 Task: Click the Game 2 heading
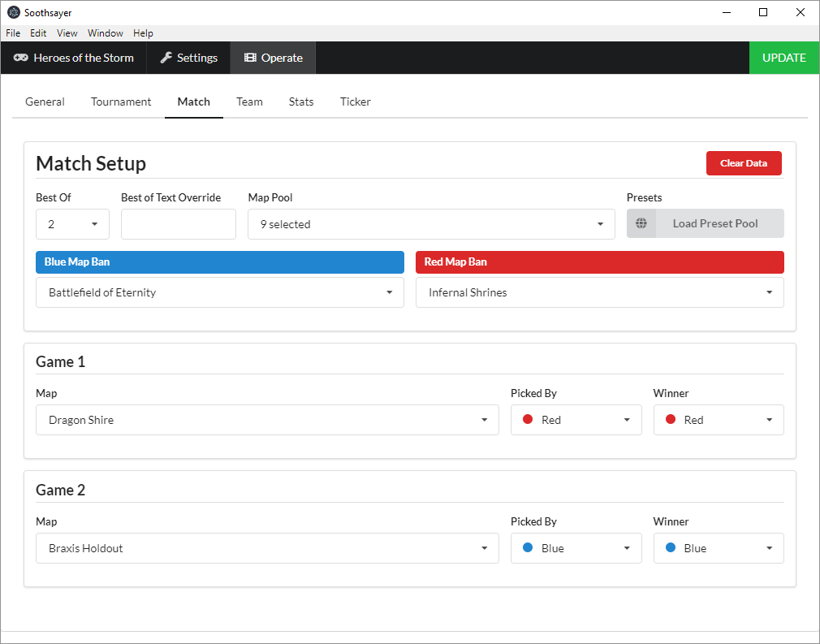pyautogui.click(x=60, y=491)
